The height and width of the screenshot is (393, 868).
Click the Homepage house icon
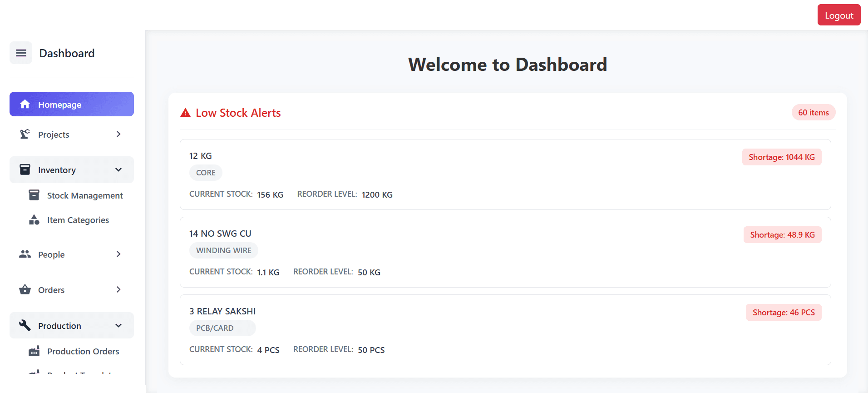click(25, 104)
